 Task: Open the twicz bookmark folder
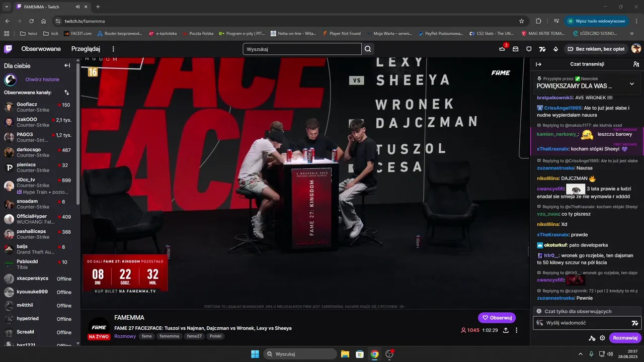(x=28, y=33)
